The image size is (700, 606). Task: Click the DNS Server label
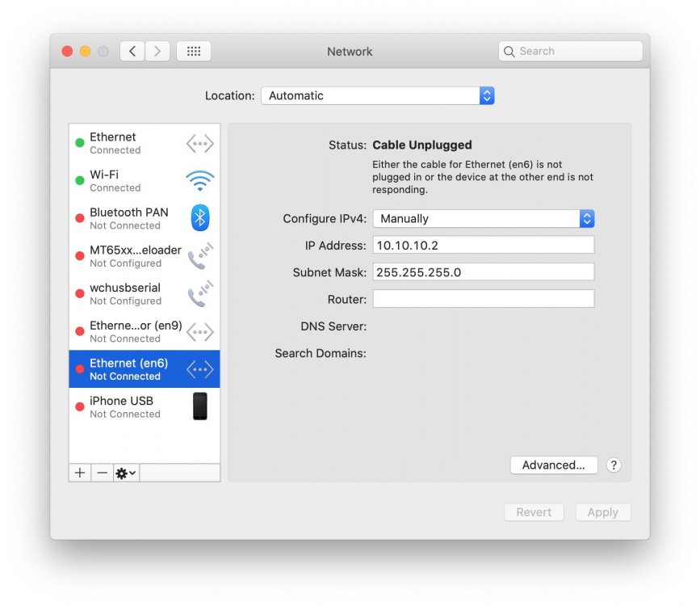click(333, 326)
